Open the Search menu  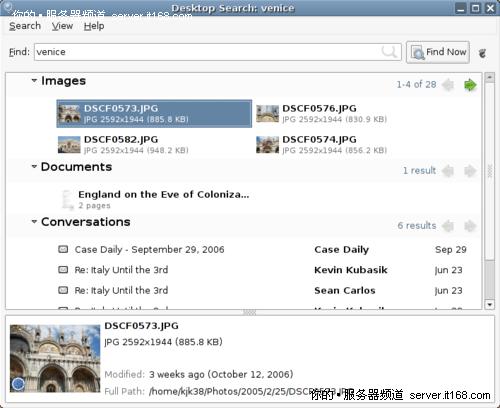coord(25,26)
